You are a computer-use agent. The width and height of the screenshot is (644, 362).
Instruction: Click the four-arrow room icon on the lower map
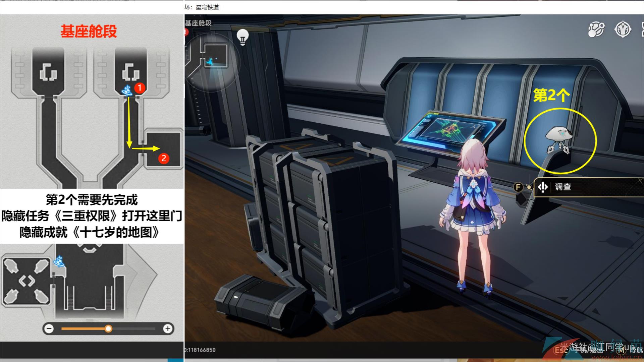coord(26,280)
